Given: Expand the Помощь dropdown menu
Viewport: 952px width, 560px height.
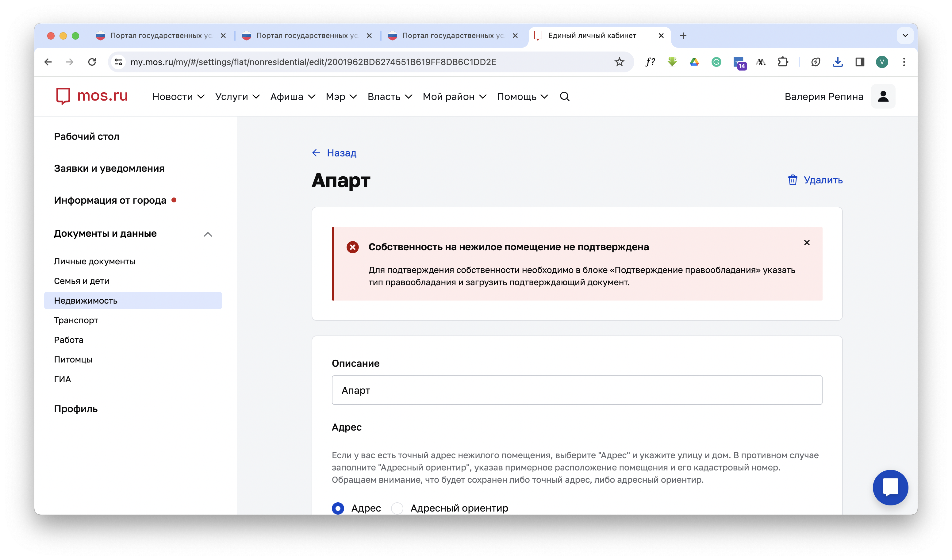Looking at the screenshot, I should (523, 97).
